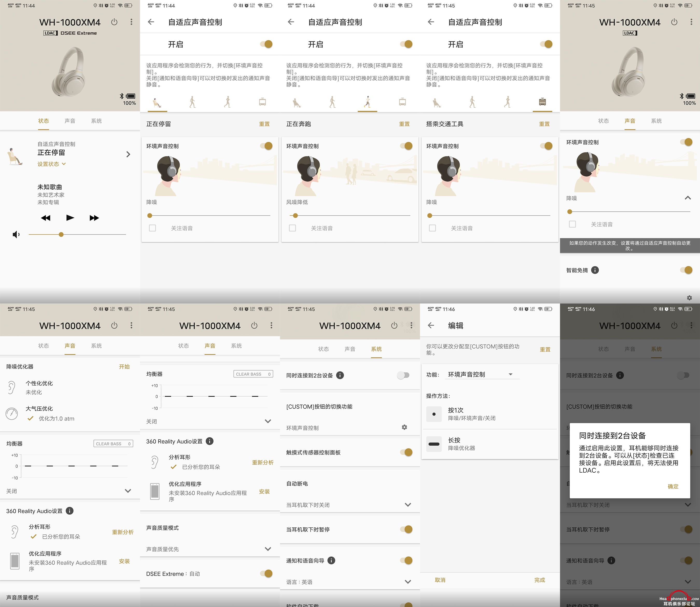Tap the volume speaker icon
This screenshot has width=700, height=607.
[x=16, y=234]
